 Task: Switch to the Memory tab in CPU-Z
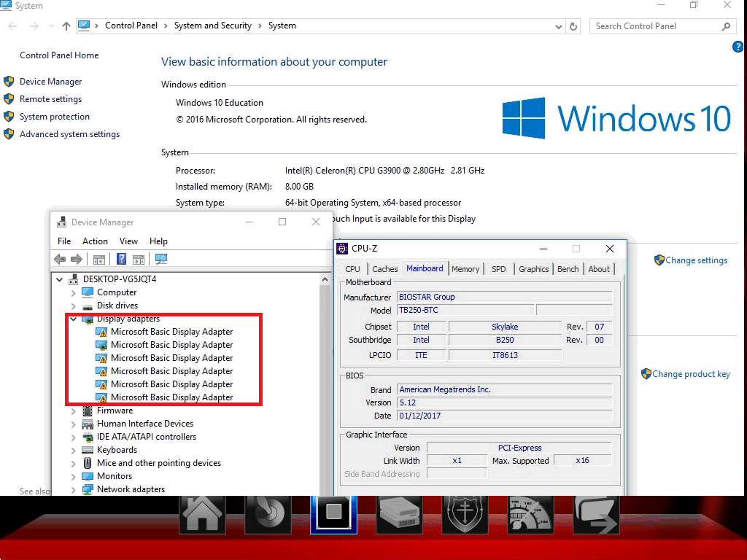pyautogui.click(x=465, y=269)
